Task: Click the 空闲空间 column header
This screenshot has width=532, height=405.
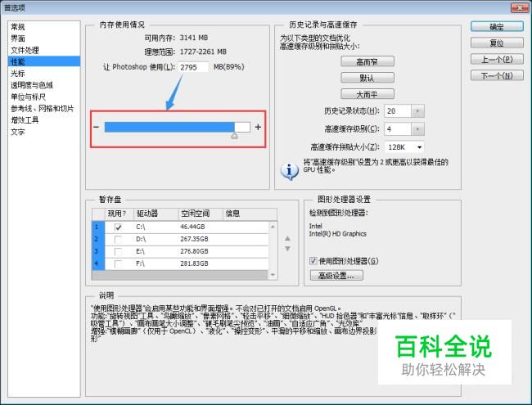Action: 201,214
